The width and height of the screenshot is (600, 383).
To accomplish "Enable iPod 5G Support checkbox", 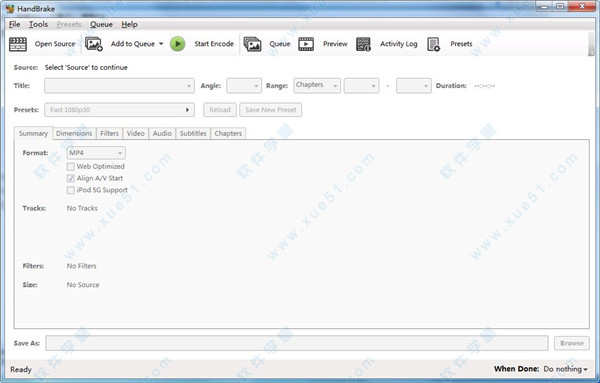I will pos(71,190).
